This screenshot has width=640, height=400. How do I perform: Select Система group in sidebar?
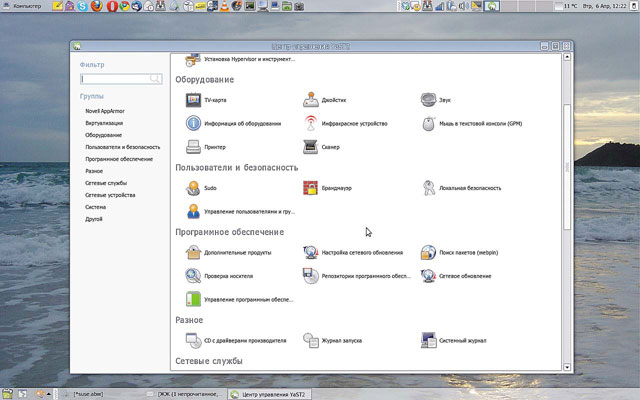click(96, 207)
